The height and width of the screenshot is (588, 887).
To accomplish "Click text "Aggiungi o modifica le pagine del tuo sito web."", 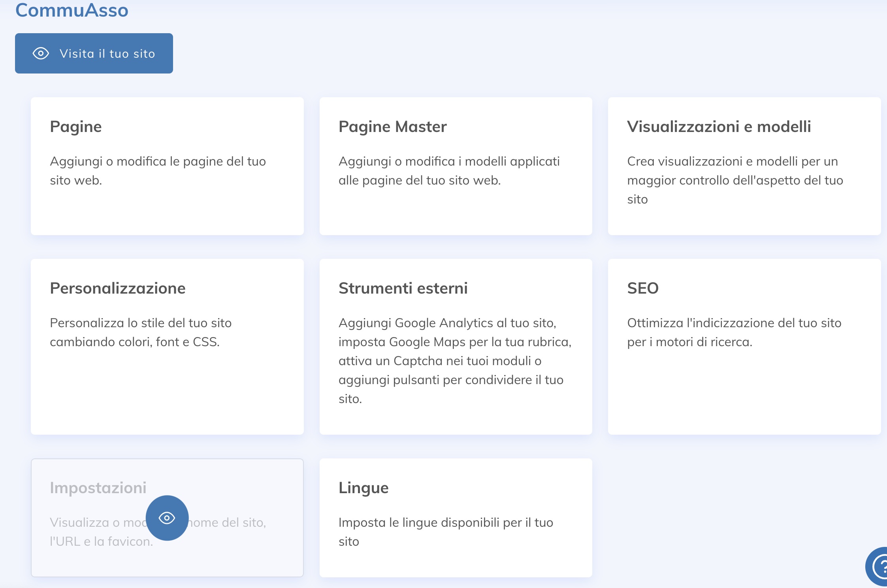I will coord(158,171).
